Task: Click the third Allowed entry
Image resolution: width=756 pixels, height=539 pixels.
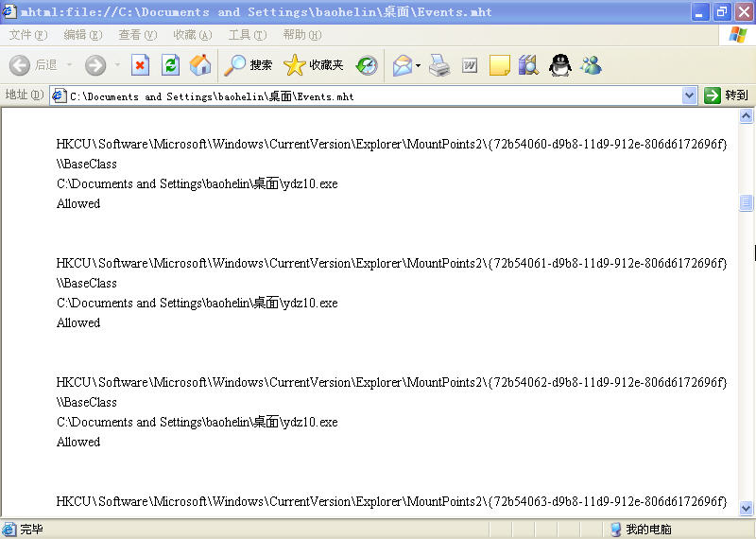Action: (78, 442)
